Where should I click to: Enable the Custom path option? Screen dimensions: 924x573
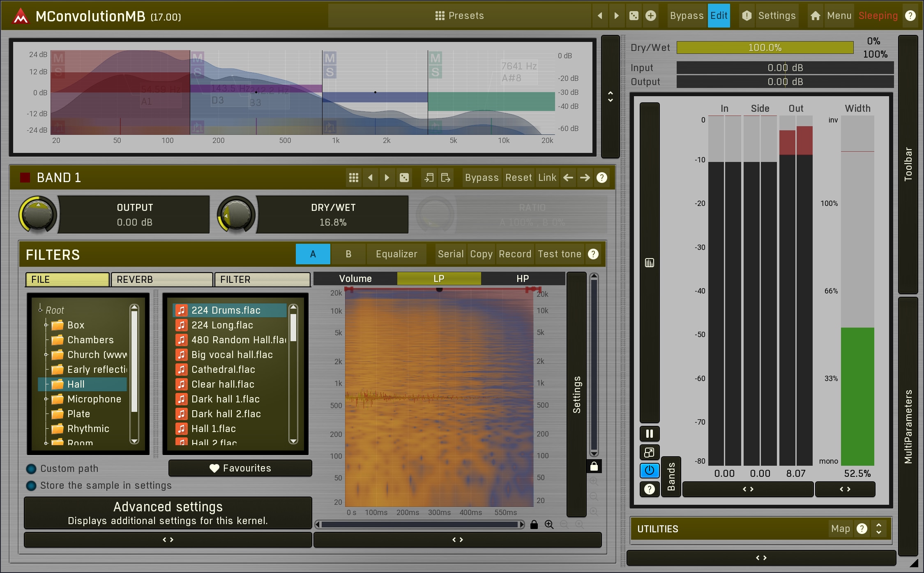click(31, 469)
